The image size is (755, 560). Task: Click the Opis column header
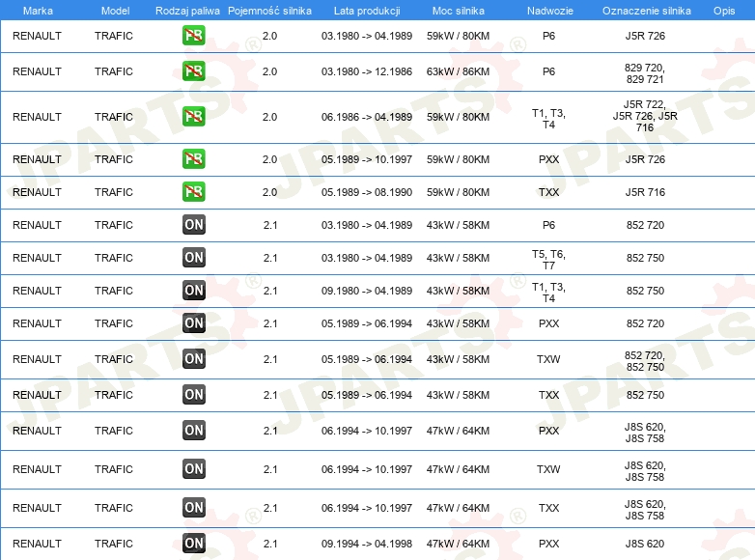pos(724,11)
